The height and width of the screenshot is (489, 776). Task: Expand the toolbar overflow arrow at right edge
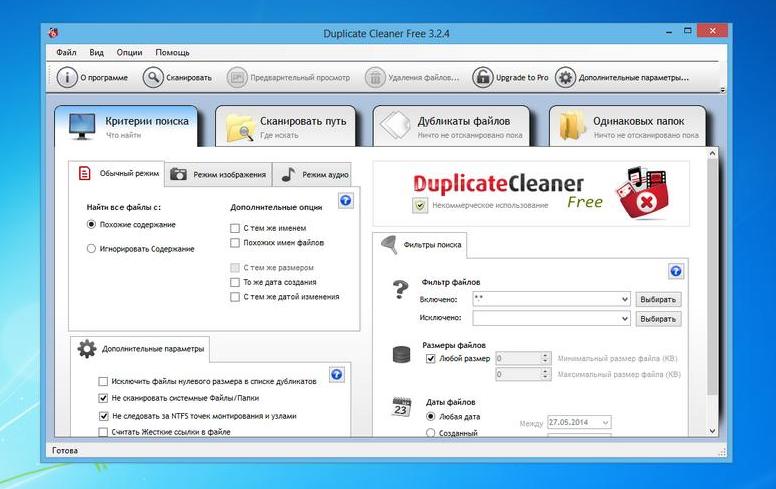[x=723, y=90]
